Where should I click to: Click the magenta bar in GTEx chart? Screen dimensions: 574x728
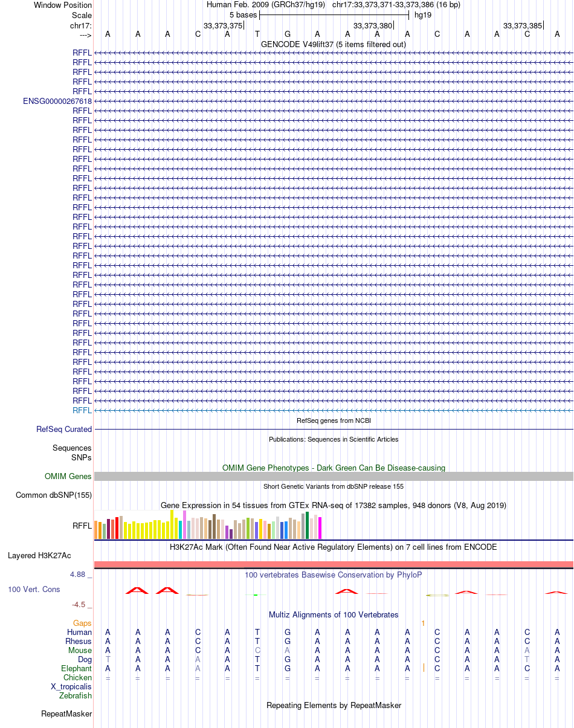(x=320, y=528)
